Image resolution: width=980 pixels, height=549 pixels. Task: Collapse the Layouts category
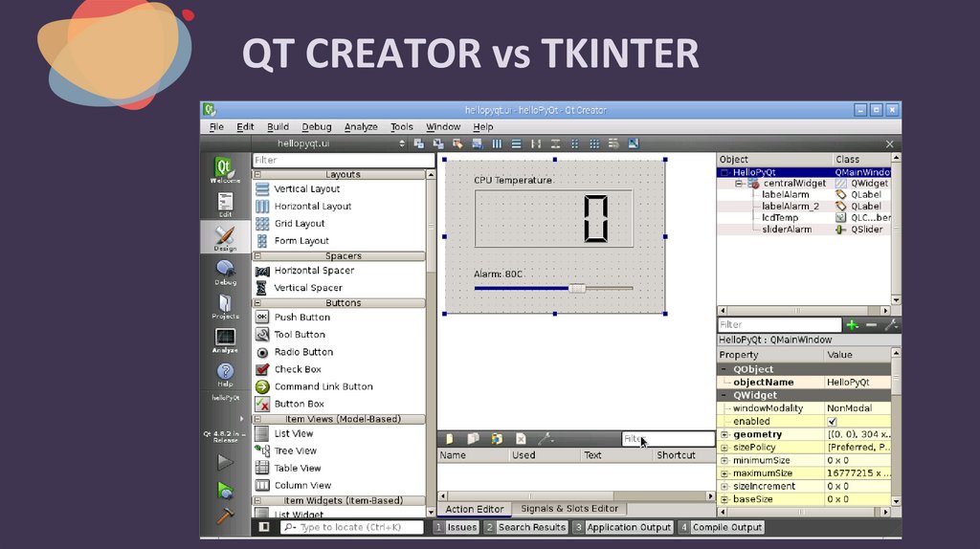(257, 175)
